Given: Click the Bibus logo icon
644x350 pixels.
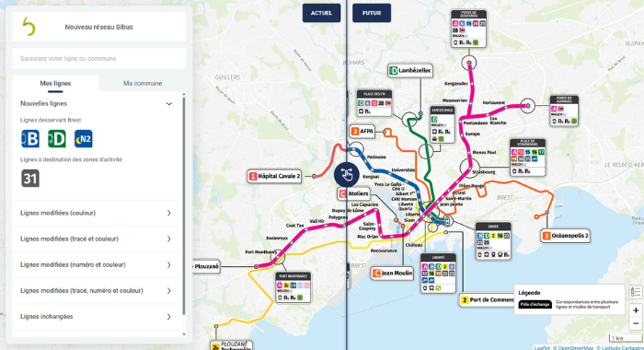Looking at the screenshot, I should [x=29, y=27].
